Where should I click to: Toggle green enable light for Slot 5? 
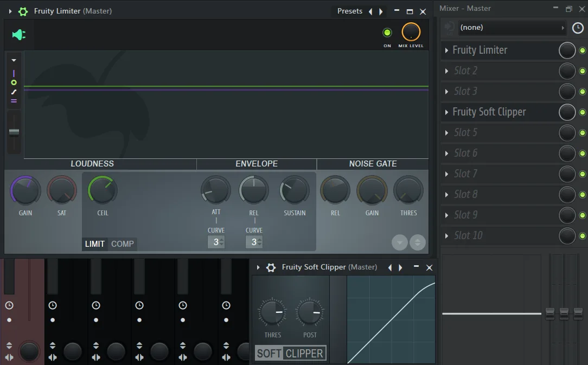pos(583,133)
